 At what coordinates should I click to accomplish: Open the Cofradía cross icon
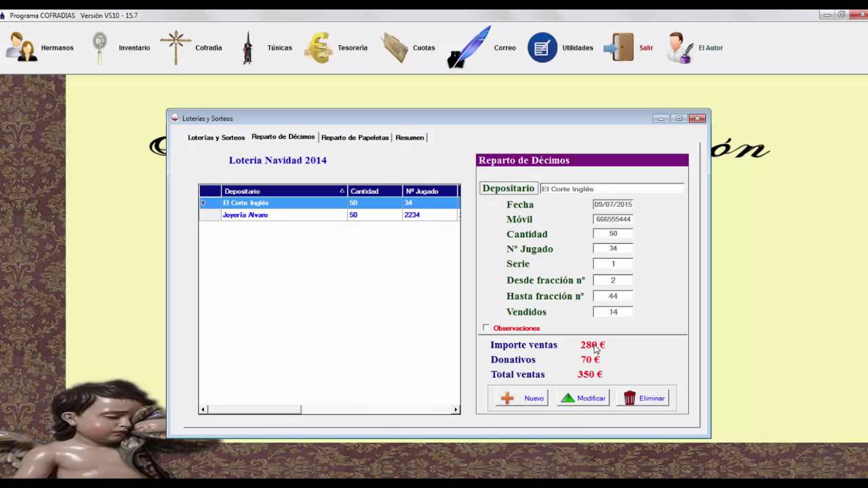point(175,47)
